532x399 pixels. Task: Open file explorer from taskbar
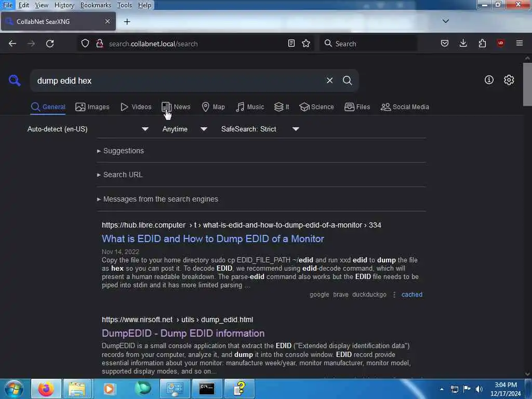77,389
